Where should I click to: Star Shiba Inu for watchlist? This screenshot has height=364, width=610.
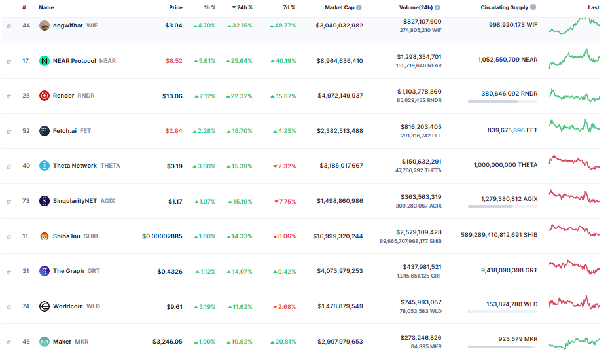9,237
